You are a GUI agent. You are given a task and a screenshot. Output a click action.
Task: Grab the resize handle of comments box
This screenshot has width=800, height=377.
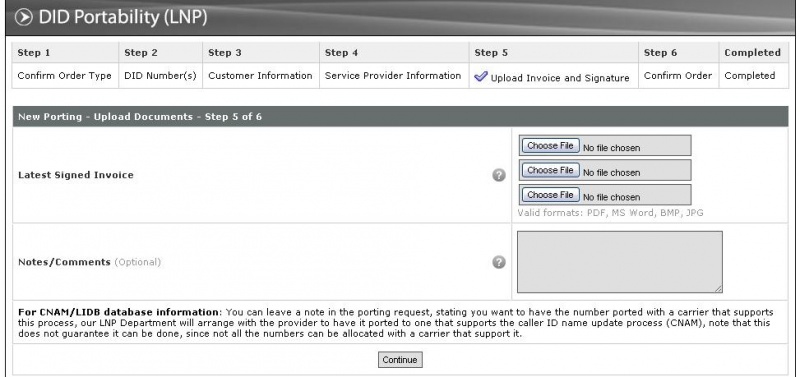[x=718, y=289]
